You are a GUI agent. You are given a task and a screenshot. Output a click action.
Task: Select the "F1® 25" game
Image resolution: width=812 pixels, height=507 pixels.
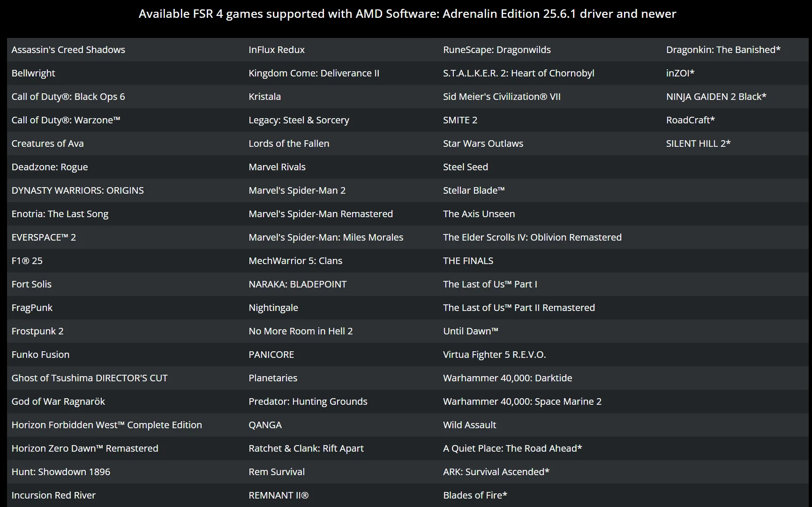pos(27,261)
